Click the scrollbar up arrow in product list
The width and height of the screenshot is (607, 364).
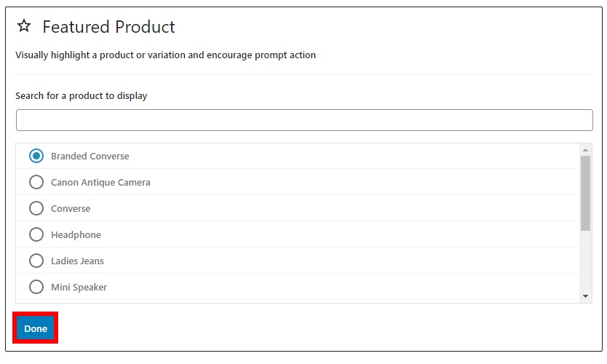(585, 150)
